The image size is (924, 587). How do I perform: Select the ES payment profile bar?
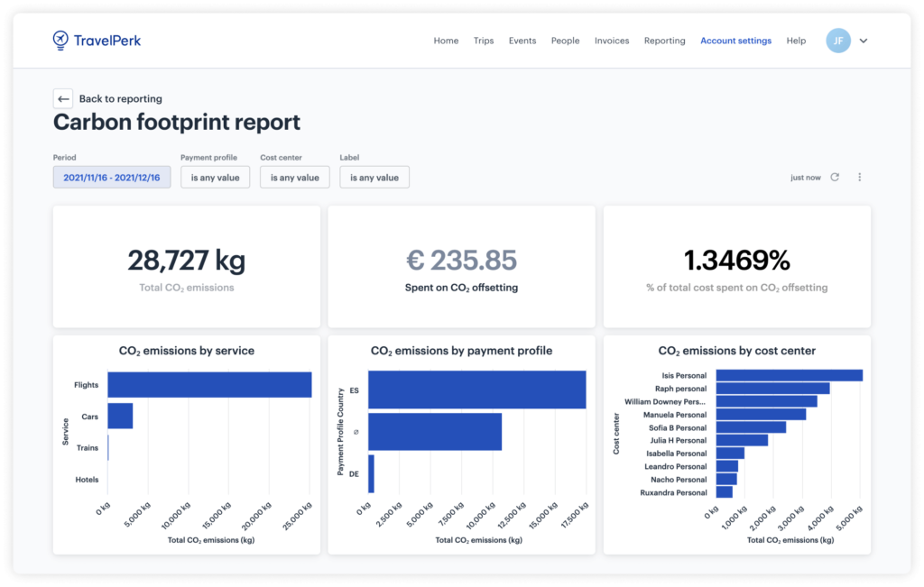pyautogui.click(x=476, y=390)
